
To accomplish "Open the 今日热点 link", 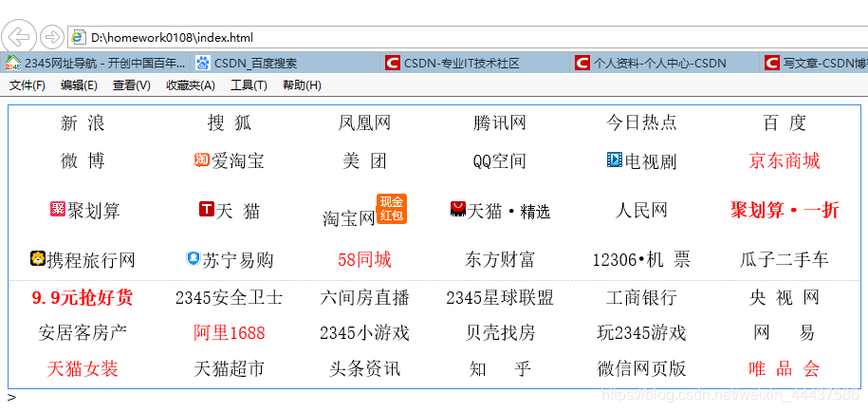I will [641, 122].
